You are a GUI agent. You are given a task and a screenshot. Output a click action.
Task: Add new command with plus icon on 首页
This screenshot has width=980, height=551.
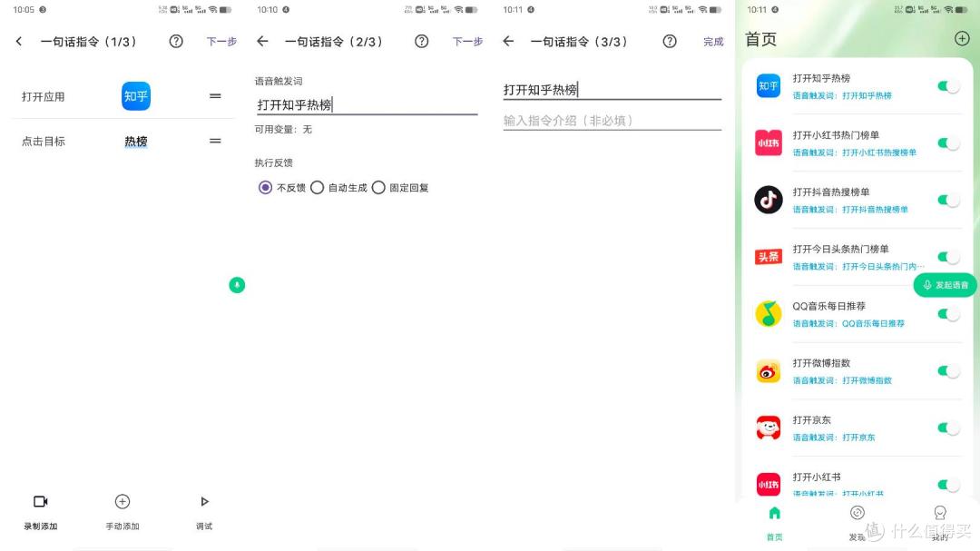(962, 39)
